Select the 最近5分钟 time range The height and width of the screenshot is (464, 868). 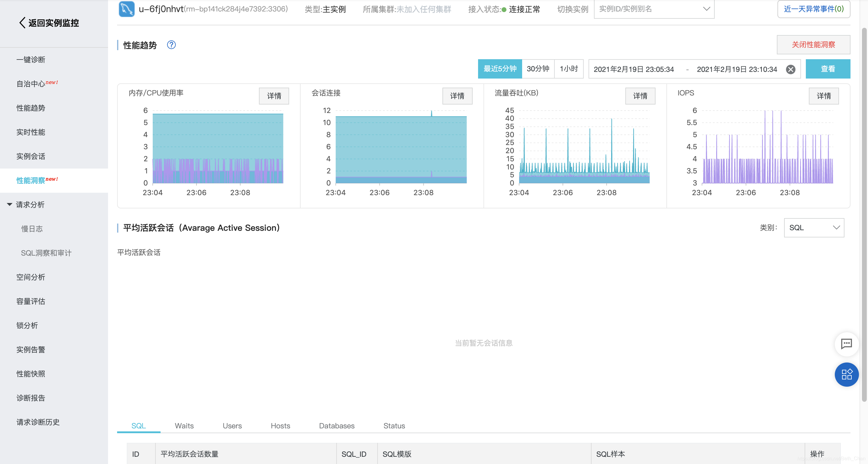(500, 69)
